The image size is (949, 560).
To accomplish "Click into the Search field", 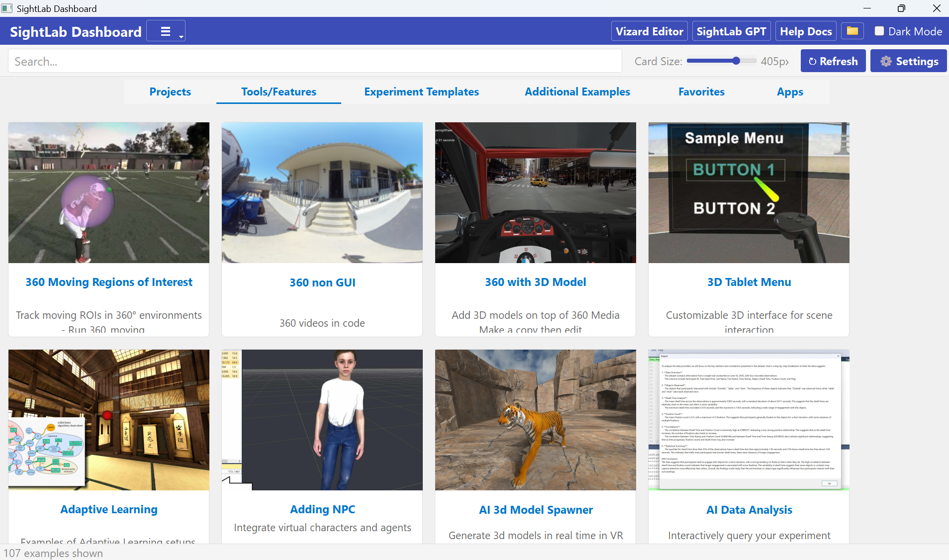I will pos(314,61).
